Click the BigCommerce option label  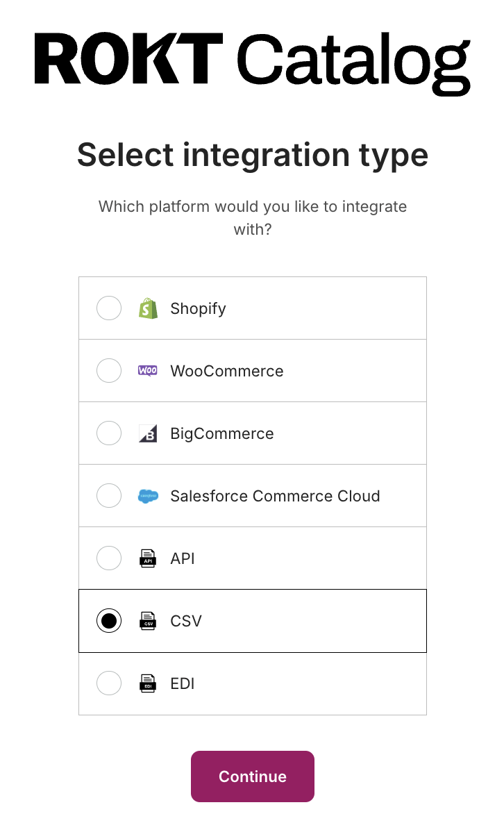(221, 433)
